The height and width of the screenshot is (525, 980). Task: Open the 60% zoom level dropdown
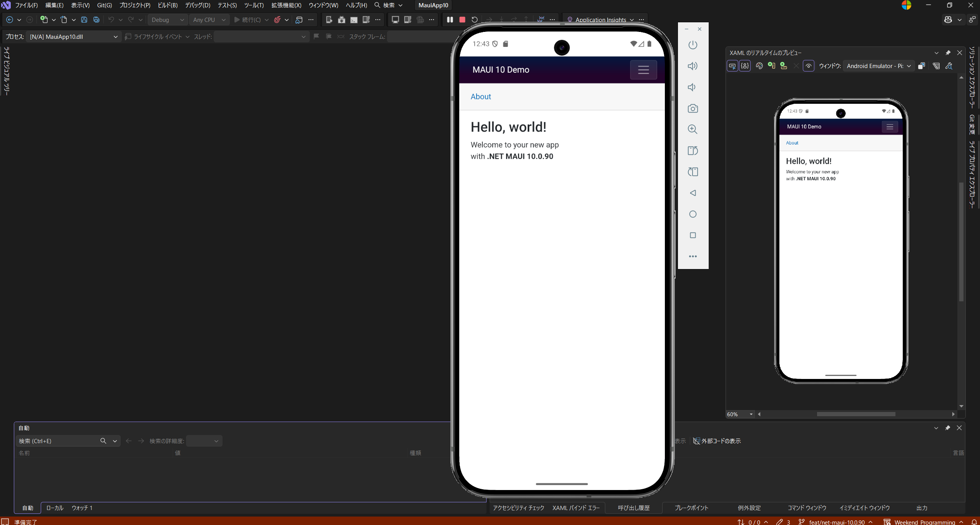(x=740, y=414)
